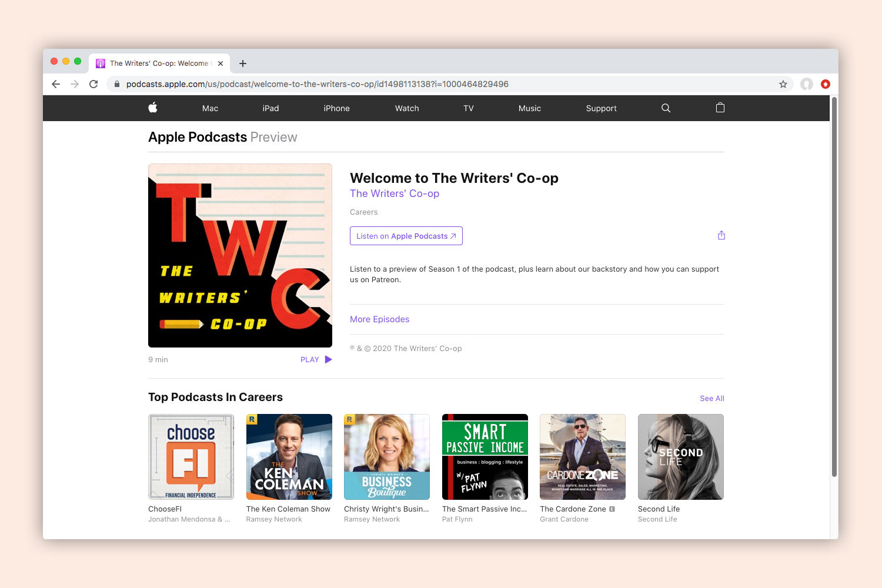Select iPad in the Apple navigation
The width and height of the screenshot is (882, 588).
pyautogui.click(x=270, y=108)
